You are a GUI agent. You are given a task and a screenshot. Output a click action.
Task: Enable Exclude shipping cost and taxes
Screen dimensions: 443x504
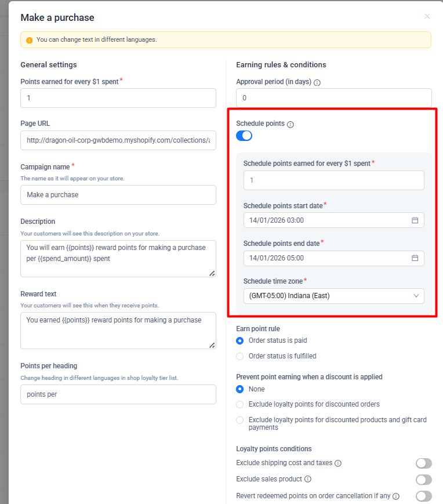pos(424,463)
